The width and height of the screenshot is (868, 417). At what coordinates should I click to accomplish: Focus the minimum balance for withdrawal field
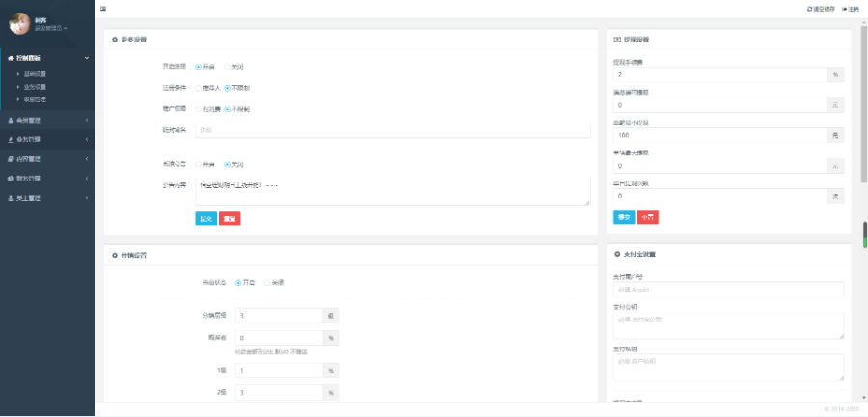click(x=720, y=104)
